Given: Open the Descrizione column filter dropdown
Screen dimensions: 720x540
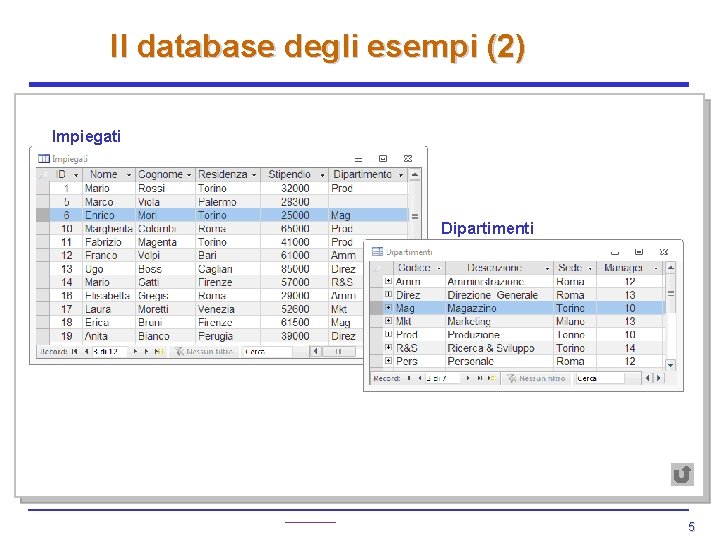Looking at the screenshot, I should [547, 268].
